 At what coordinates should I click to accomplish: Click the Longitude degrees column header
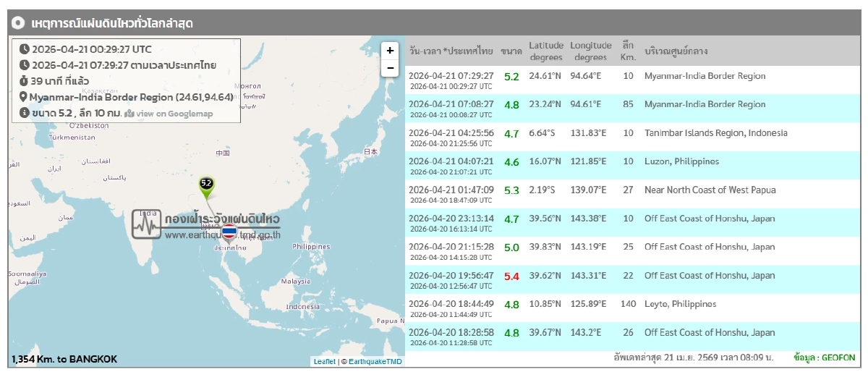pos(591,51)
